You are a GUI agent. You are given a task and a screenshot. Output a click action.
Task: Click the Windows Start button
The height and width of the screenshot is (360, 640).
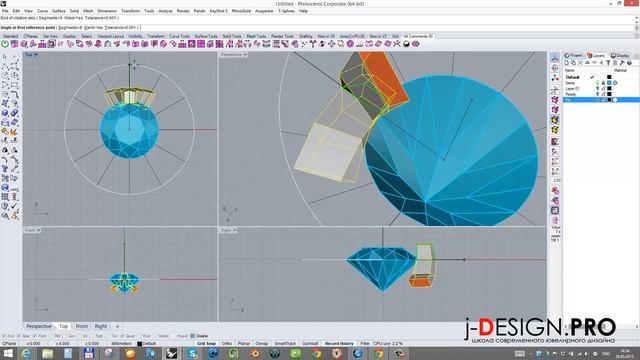8,353
